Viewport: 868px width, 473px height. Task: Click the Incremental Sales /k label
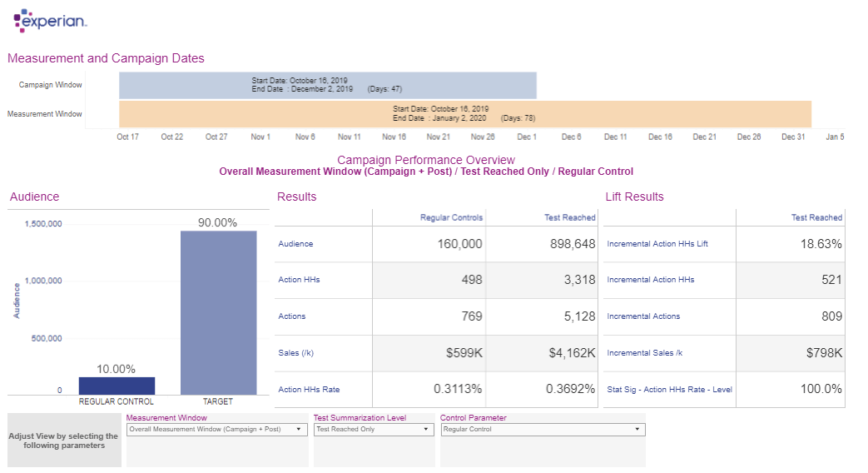pyautogui.click(x=645, y=353)
